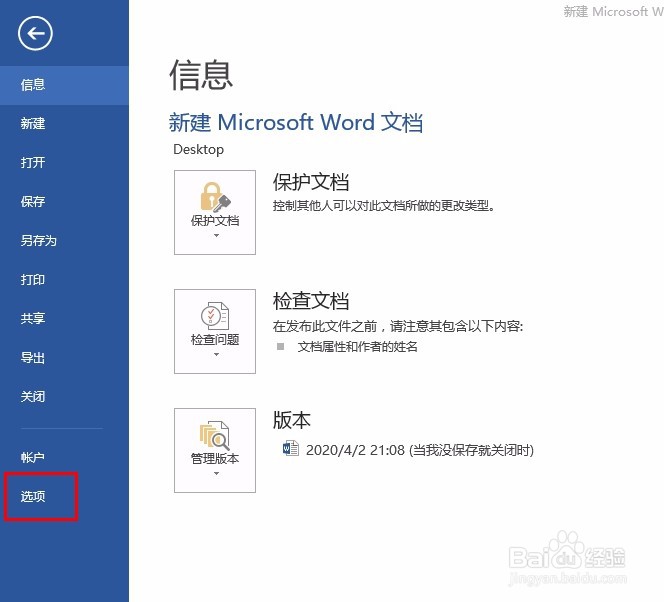Click 文档属性和作者的姓名 list item
The width and height of the screenshot is (664, 602).
[x=357, y=347]
